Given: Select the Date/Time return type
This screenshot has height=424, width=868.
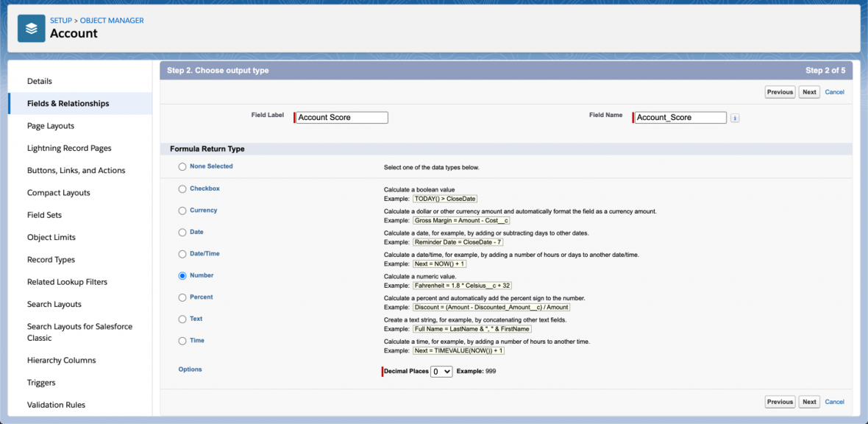Looking at the screenshot, I should [x=182, y=253].
